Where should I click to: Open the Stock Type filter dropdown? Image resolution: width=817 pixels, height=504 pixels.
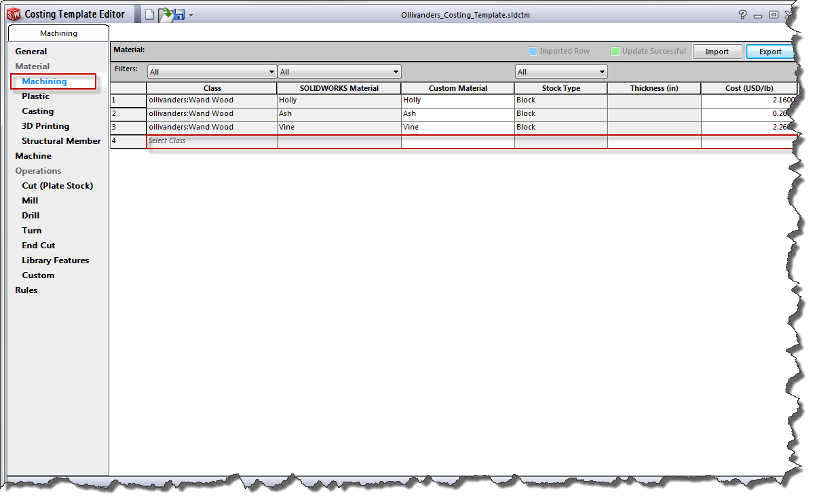tap(561, 72)
